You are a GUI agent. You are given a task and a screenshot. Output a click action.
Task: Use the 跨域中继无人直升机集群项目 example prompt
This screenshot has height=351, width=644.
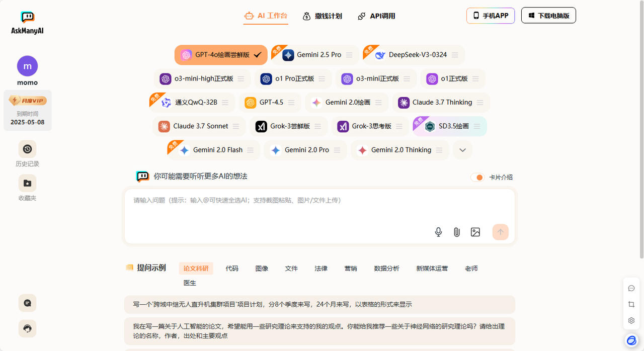pos(320,304)
